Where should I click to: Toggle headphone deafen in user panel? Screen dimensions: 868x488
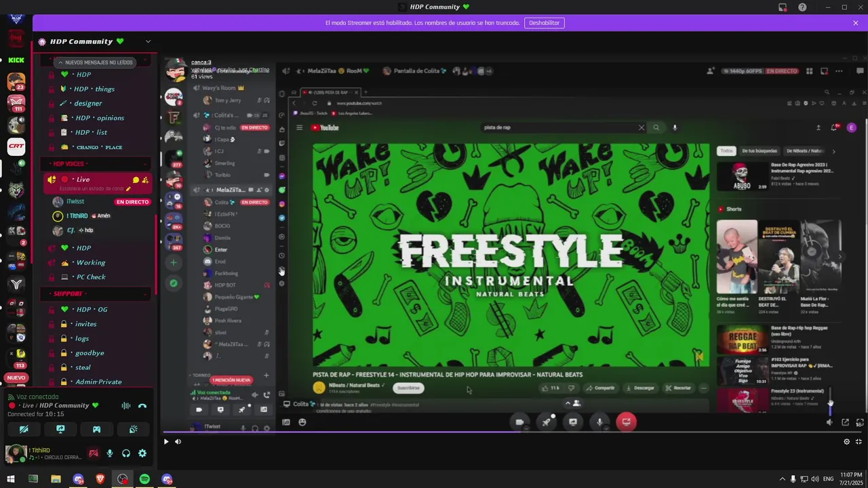click(x=126, y=453)
